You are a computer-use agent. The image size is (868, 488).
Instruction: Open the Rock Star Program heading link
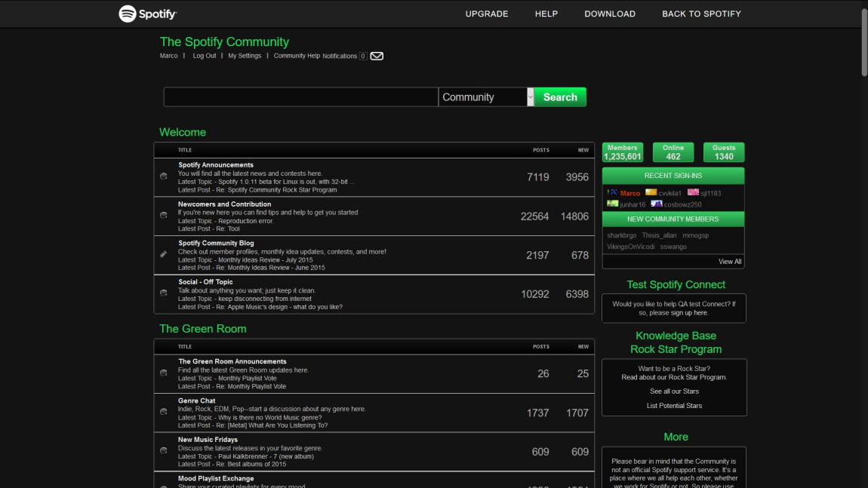click(676, 349)
